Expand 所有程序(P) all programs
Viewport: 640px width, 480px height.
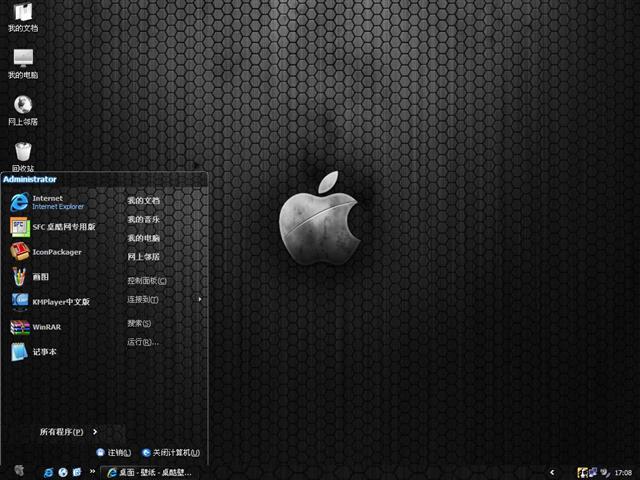pos(69,431)
